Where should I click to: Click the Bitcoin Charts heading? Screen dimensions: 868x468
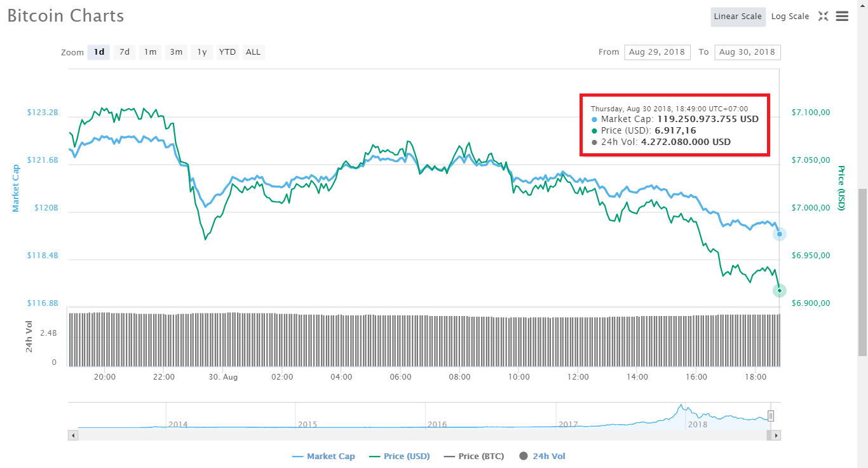(66, 16)
